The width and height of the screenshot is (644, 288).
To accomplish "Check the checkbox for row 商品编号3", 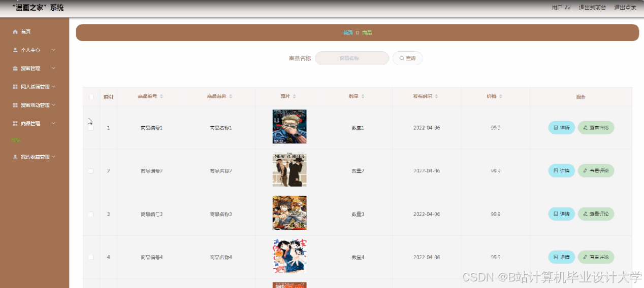I will tap(91, 214).
